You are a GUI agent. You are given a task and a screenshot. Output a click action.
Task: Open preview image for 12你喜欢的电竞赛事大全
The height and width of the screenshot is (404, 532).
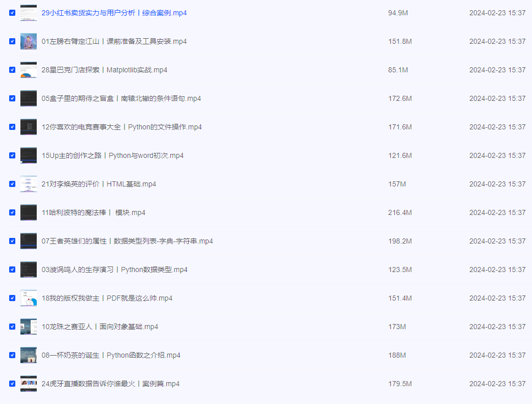28,126
